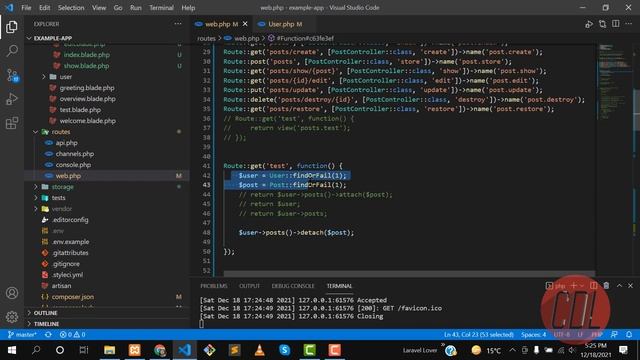Open the View menu
This screenshot has height=360, width=640.
99,8
